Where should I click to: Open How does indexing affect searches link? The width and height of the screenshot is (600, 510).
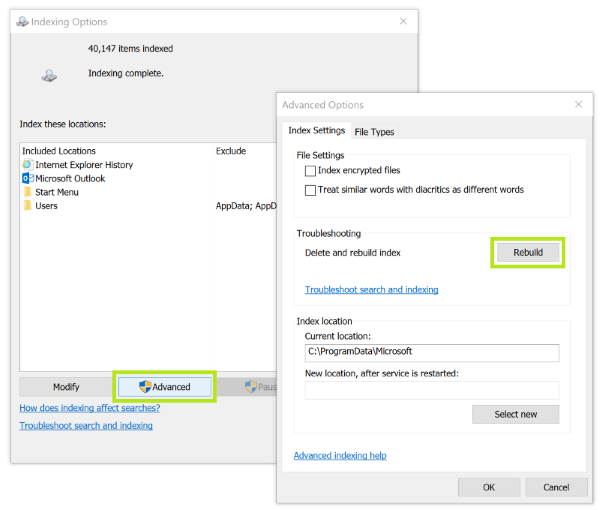(89, 408)
